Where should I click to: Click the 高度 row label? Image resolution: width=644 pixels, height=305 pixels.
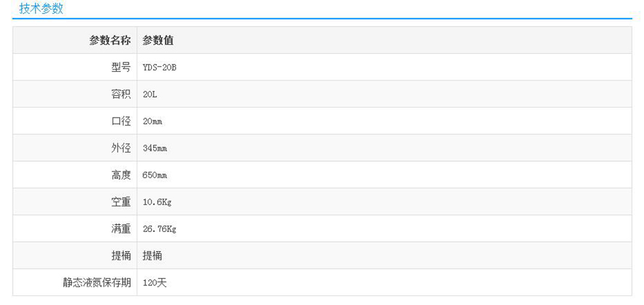tap(121, 175)
